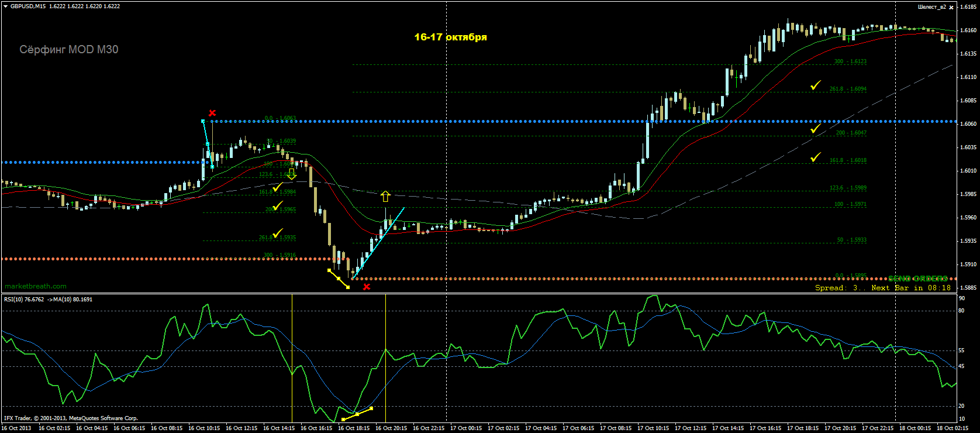
Task: Click the '18 Oct 02:15' time axis label
Action: [x=953, y=428]
